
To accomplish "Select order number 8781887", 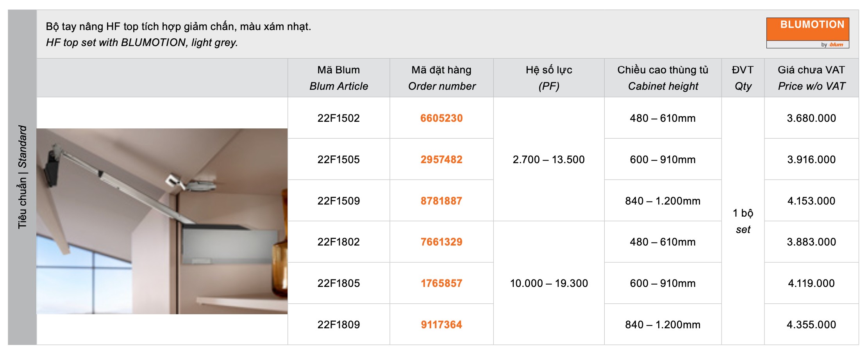I will [441, 201].
